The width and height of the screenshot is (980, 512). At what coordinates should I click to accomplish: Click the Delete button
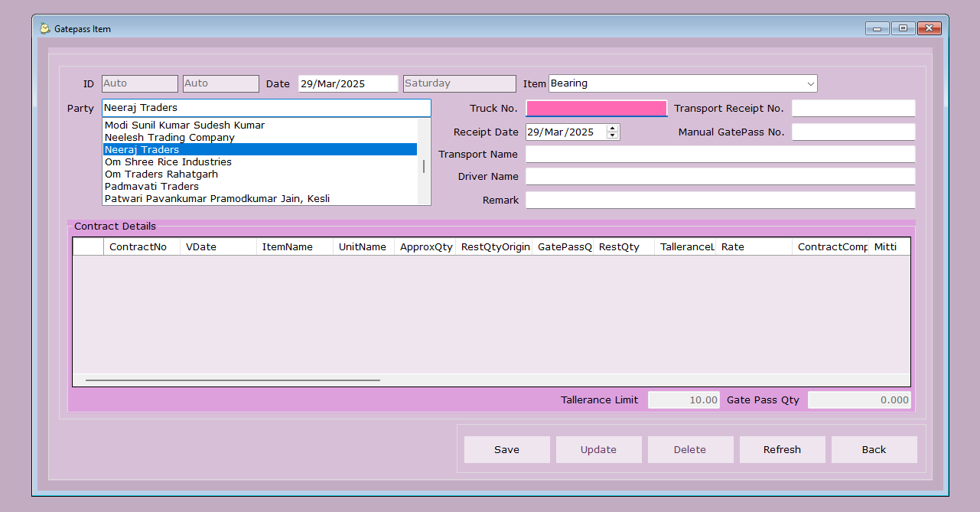click(690, 449)
